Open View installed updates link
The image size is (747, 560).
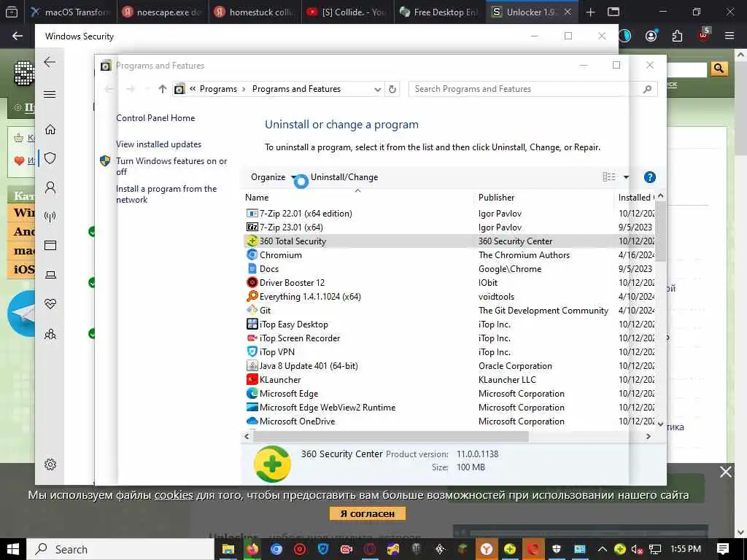(x=158, y=144)
